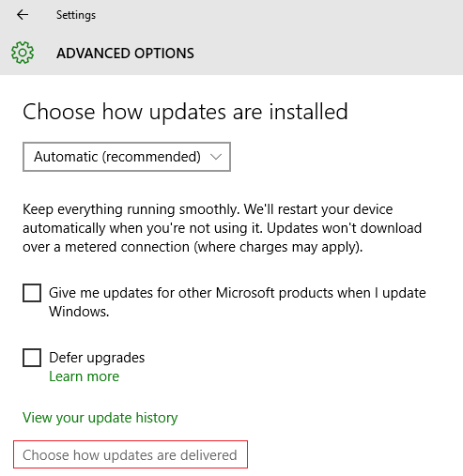Click the green settings gear icon
The width and height of the screenshot is (463, 476).
point(23,53)
